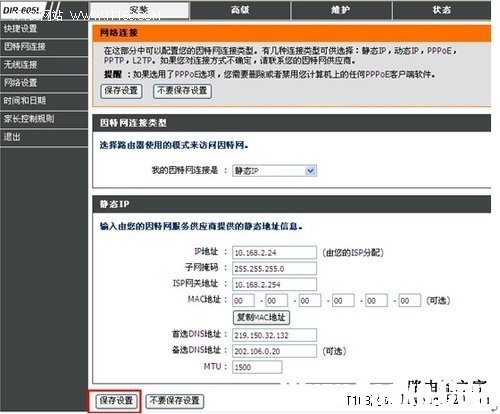
Task: Select 快捷设置 in the sidebar
Action: tap(44, 29)
